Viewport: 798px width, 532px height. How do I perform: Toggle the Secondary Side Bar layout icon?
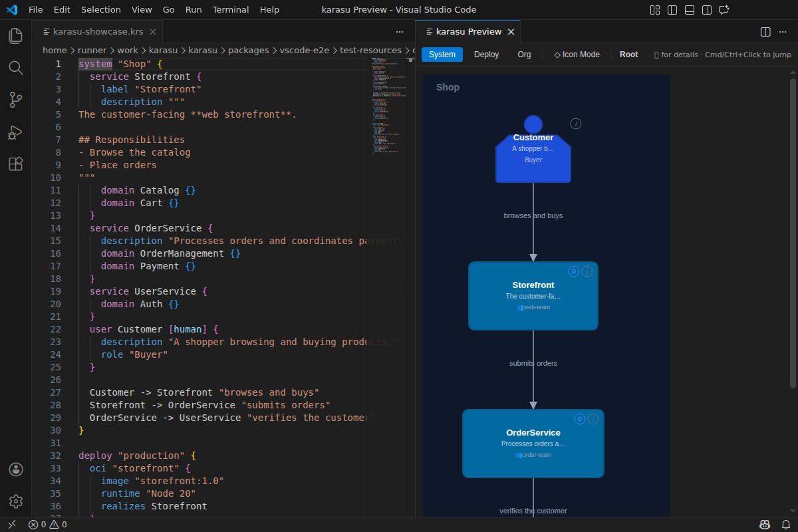[x=707, y=10]
